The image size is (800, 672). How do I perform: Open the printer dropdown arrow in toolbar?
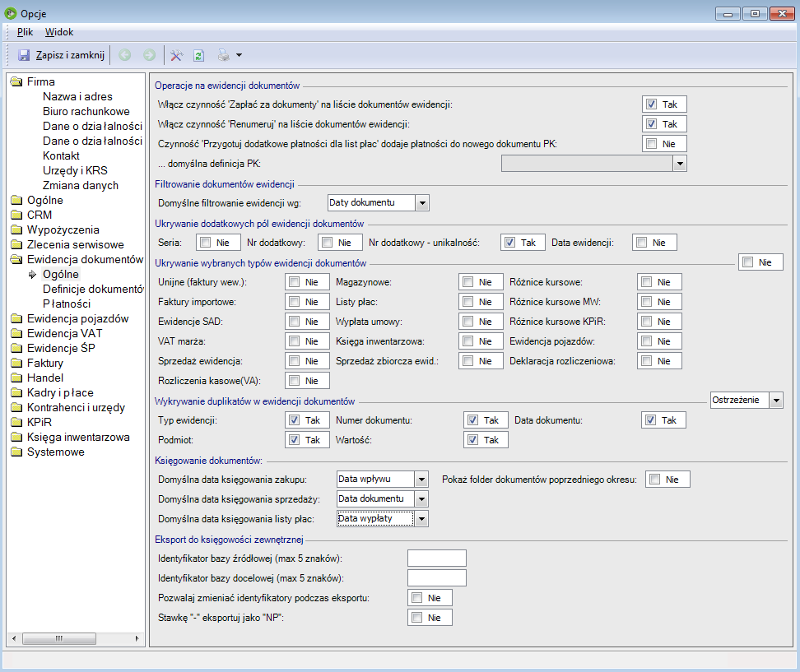click(x=239, y=55)
